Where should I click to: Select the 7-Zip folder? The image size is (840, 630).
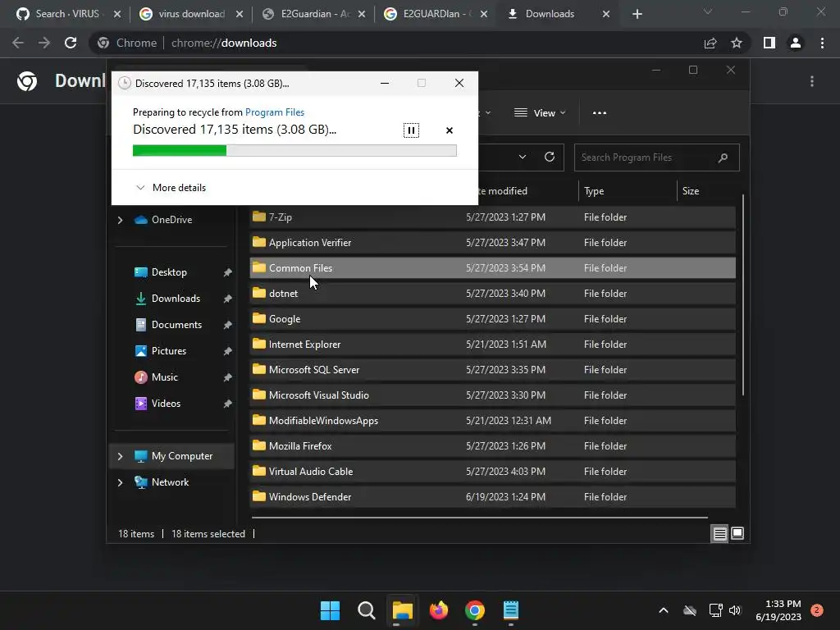pos(492,217)
